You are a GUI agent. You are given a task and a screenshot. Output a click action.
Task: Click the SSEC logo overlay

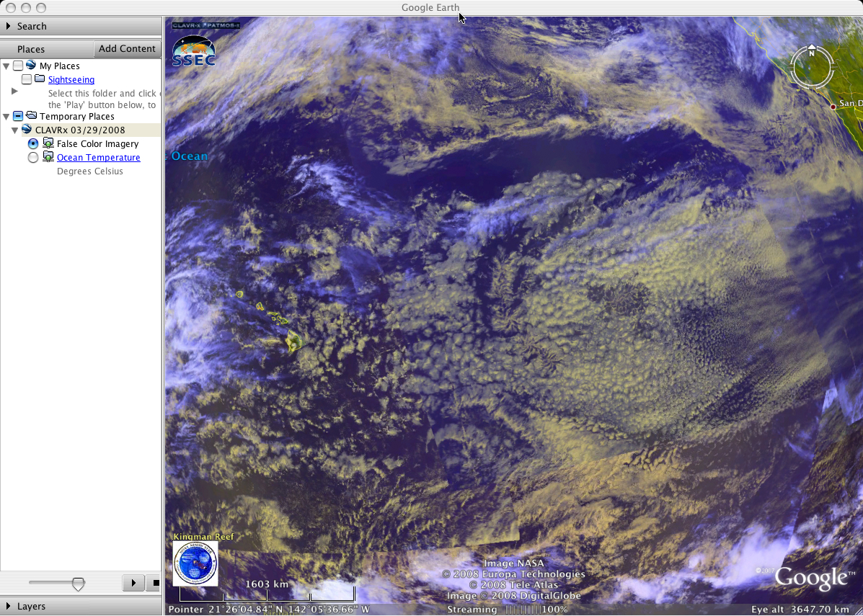click(194, 51)
